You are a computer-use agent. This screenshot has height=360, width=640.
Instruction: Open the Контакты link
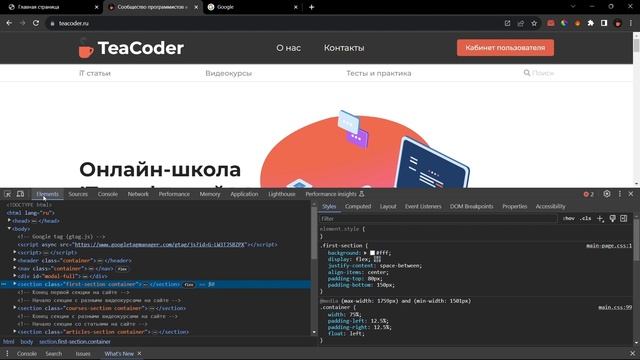point(344,48)
